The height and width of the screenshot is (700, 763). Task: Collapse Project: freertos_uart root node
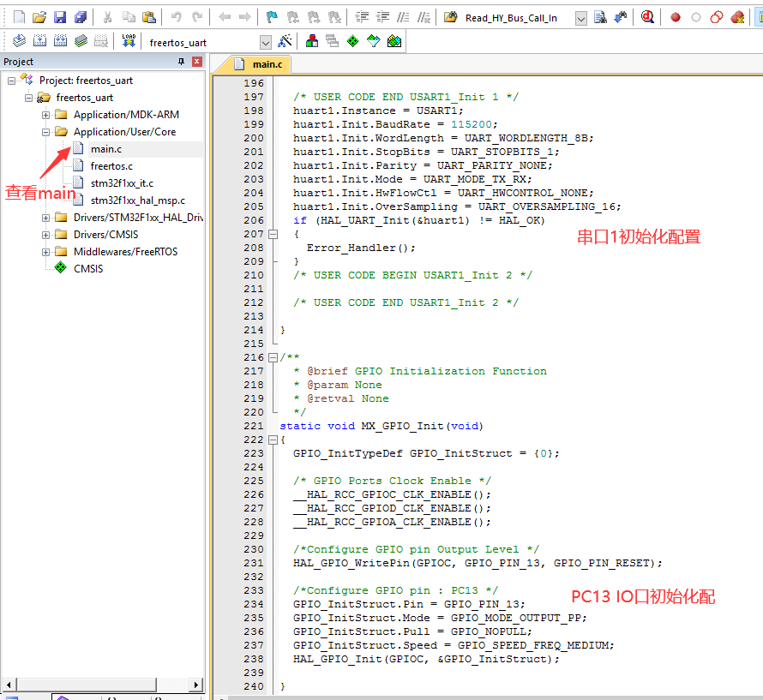(x=11, y=81)
